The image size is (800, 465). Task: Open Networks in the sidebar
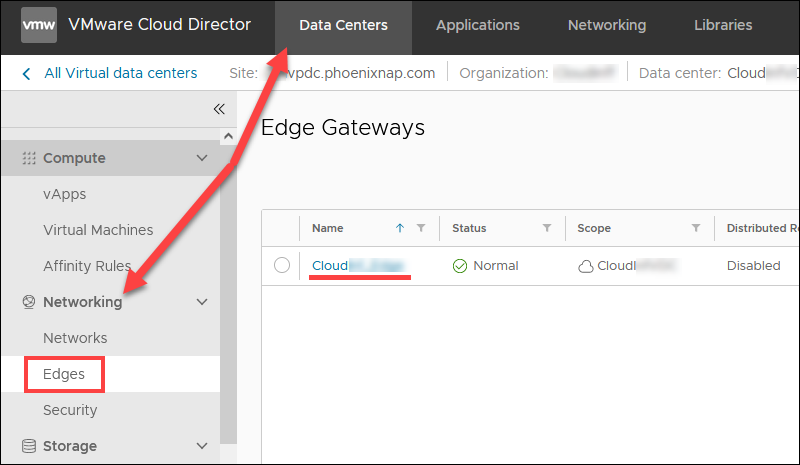click(75, 338)
